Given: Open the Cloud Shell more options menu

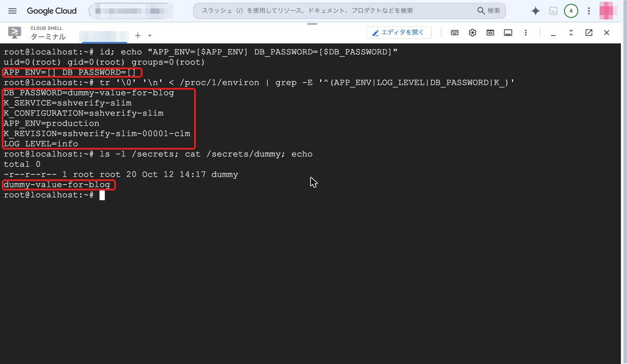Looking at the screenshot, I should tap(526, 32).
